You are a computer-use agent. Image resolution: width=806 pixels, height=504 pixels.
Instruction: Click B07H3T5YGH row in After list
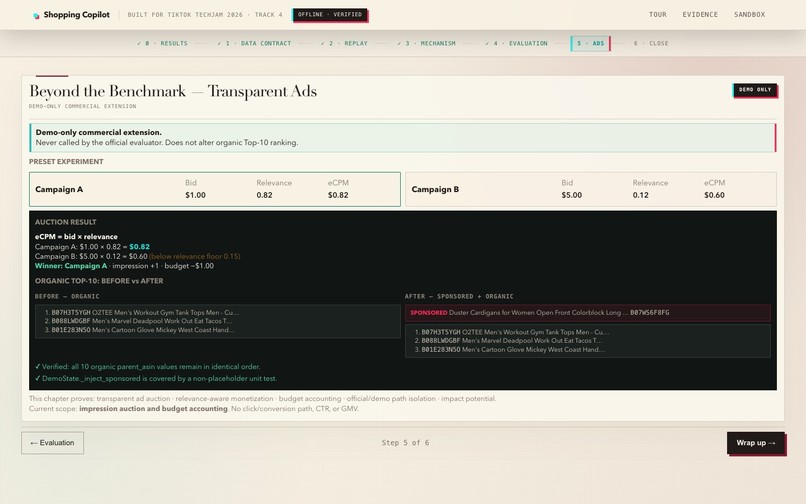point(512,332)
